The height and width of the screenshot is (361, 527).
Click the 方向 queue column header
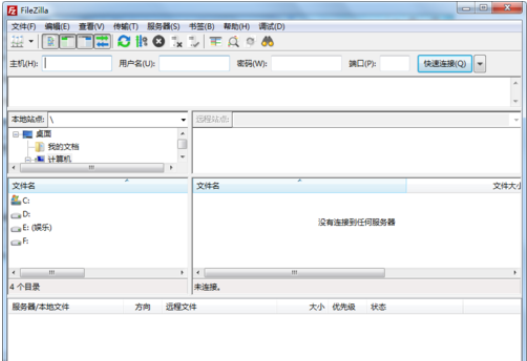point(143,307)
